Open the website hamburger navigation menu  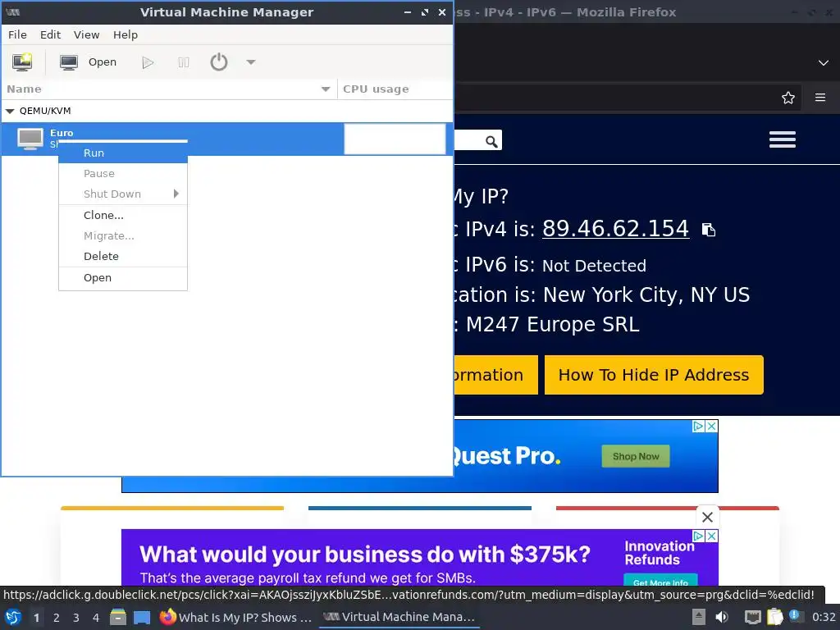click(782, 139)
